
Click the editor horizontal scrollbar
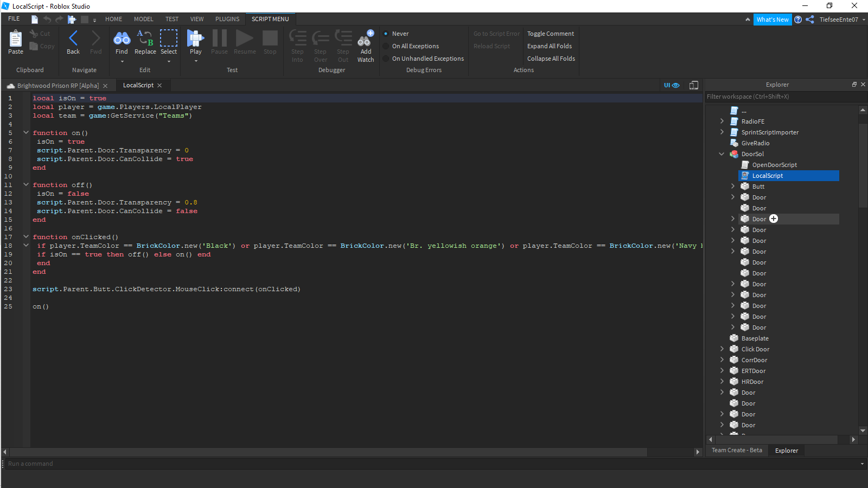coord(328,452)
